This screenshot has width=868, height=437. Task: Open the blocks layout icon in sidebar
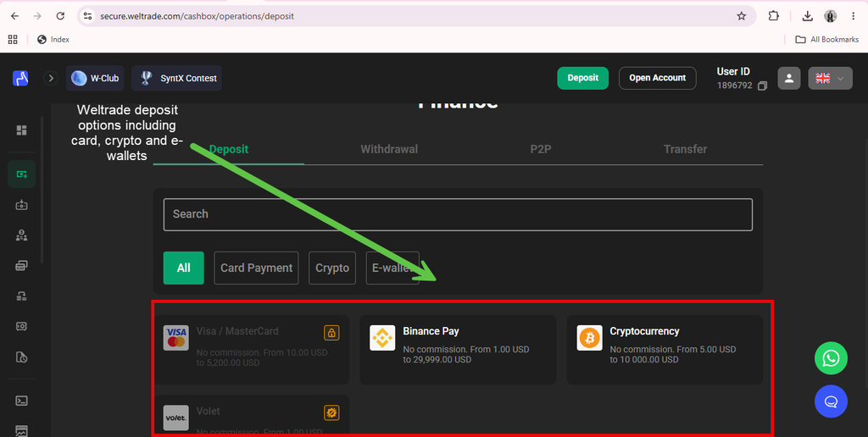coord(21,296)
